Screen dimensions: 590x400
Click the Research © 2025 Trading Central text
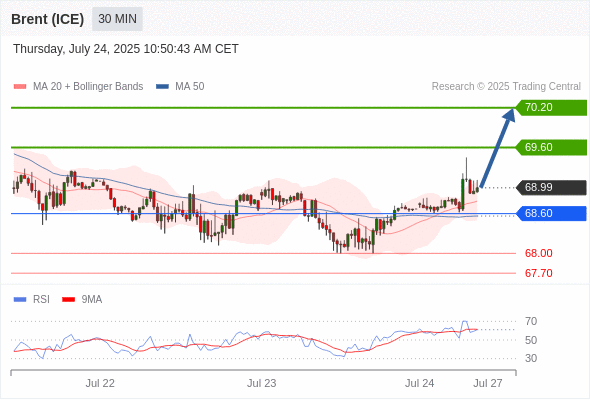click(506, 87)
